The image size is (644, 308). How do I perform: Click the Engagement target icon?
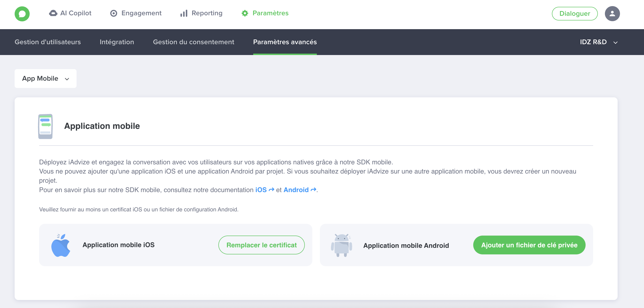pos(114,13)
